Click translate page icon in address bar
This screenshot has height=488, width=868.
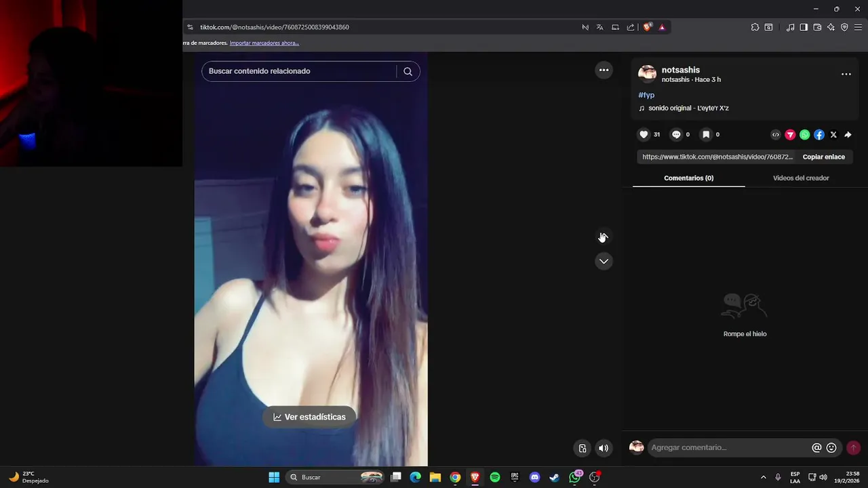[599, 27]
